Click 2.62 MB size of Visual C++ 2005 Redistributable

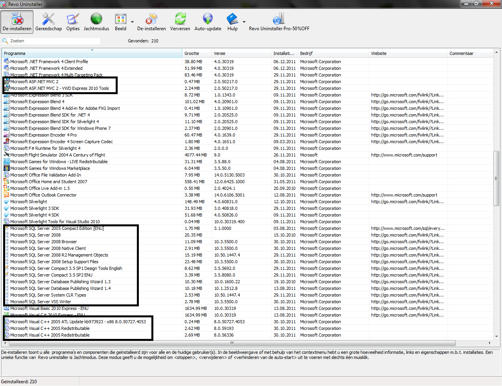point(192,328)
